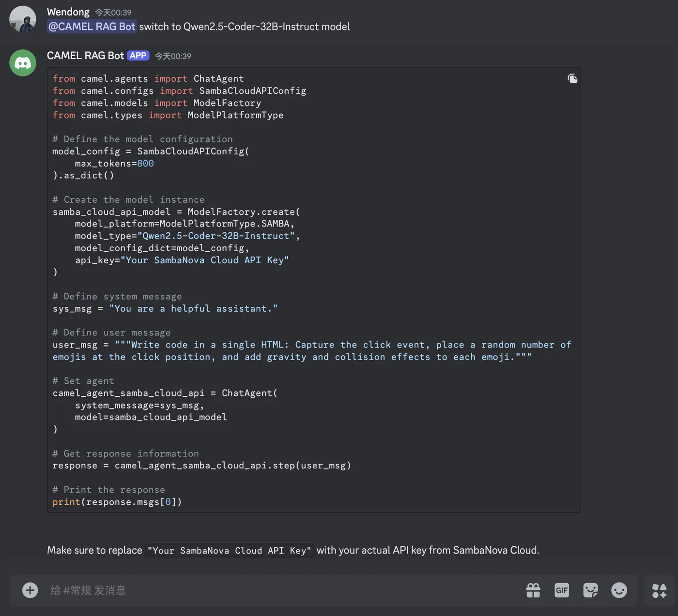Click the CAMEL RAG Bot username
This screenshot has height=616, width=678.
(85, 56)
